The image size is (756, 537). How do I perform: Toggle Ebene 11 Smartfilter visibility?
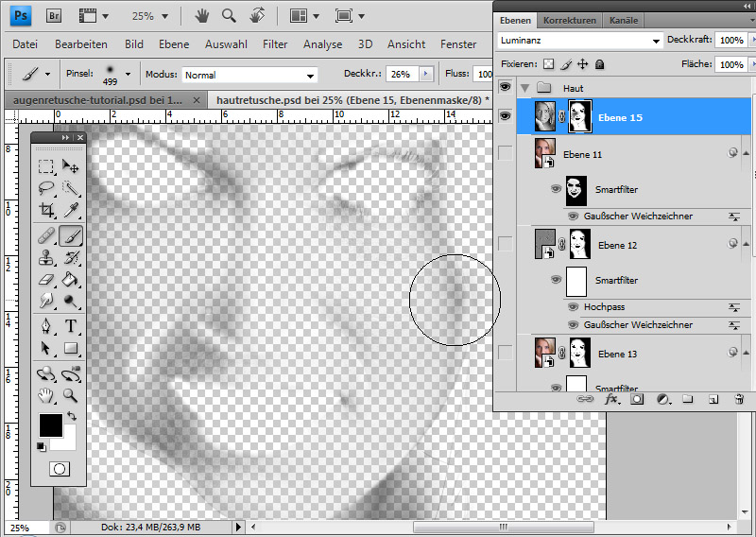tap(556, 189)
